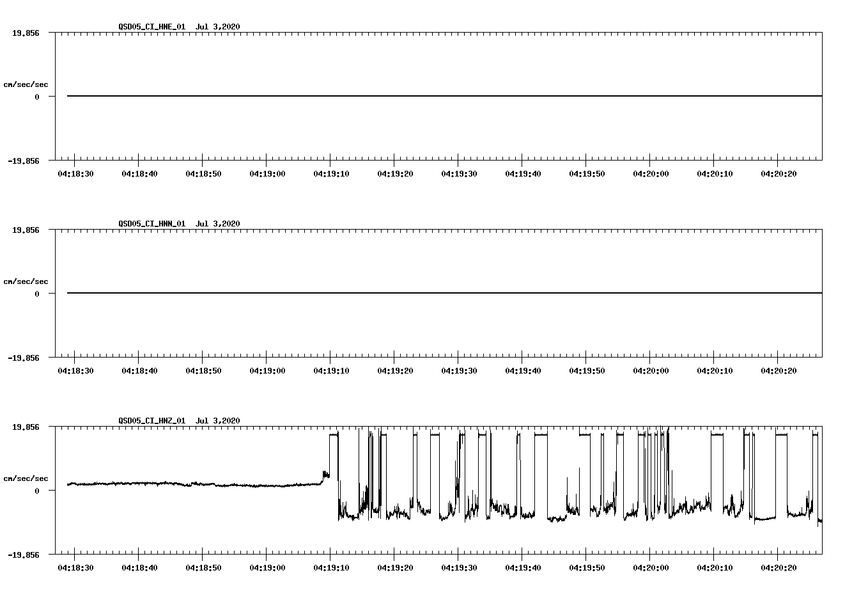868x591 pixels.
Task: Click the 0 axis label on HNZ plot
Action: pos(37,491)
